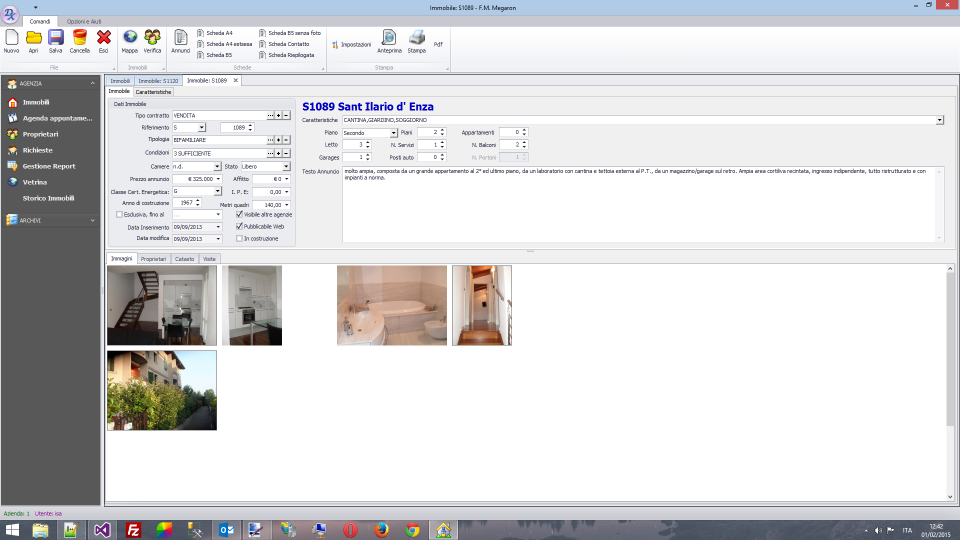960x540 pixels.
Task: Open Annunci document icon
Action: (x=181, y=38)
